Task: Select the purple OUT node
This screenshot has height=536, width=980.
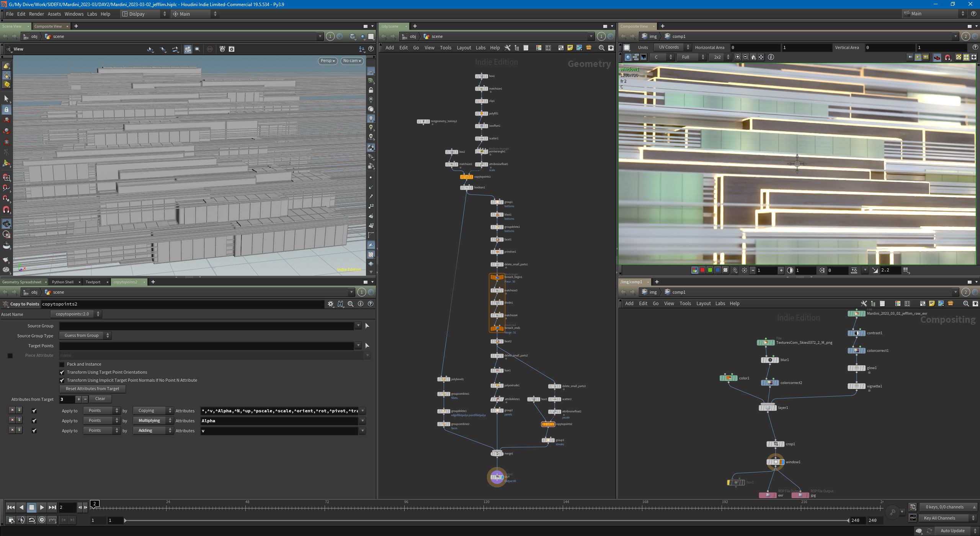Action: 497,477
